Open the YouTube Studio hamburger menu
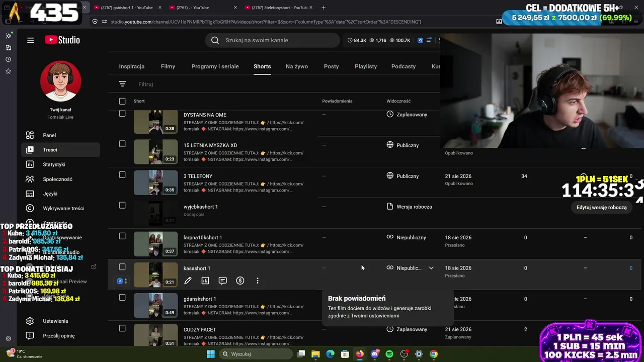This screenshot has width=644, height=362. [31, 40]
